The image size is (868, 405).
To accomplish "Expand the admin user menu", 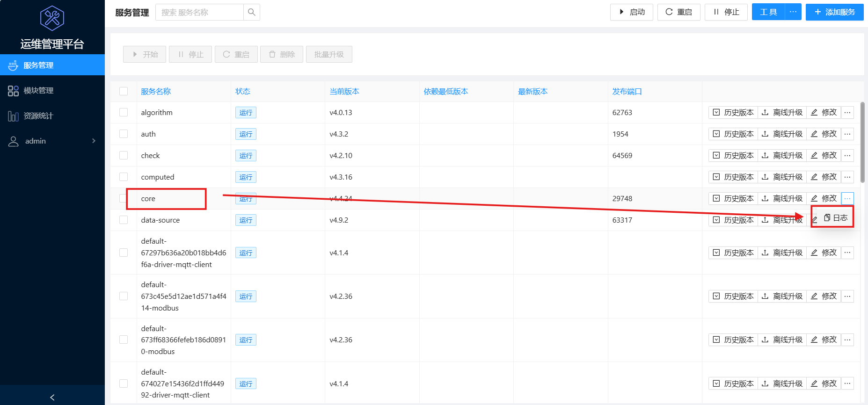I will point(52,141).
